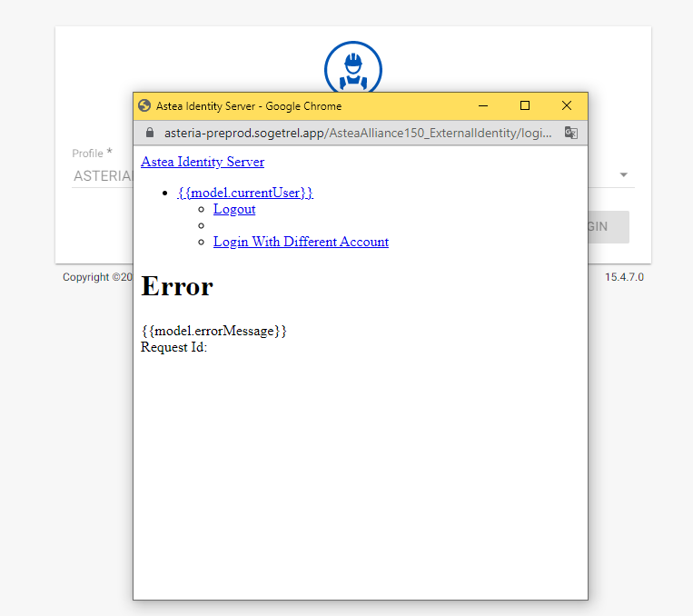Click the 15.4.7.0 version number text
Viewport: 693px width, 616px height.
[x=624, y=277]
